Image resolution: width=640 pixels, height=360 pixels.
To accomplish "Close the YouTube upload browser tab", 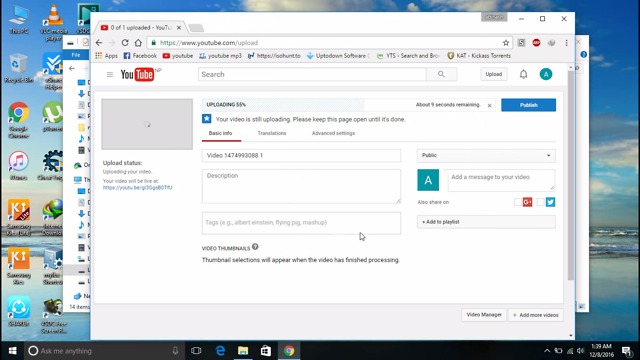I will pyautogui.click(x=179, y=28).
